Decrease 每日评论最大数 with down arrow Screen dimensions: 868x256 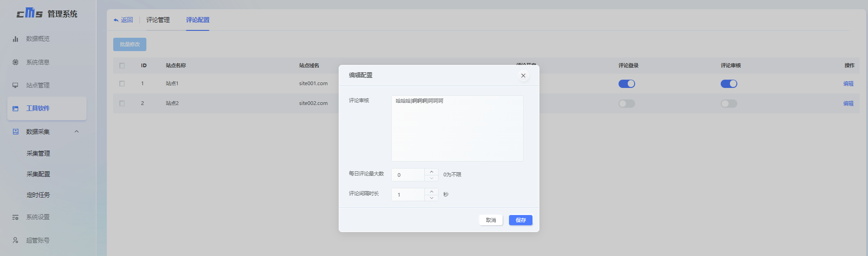pyautogui.click(x=431, y=178)
